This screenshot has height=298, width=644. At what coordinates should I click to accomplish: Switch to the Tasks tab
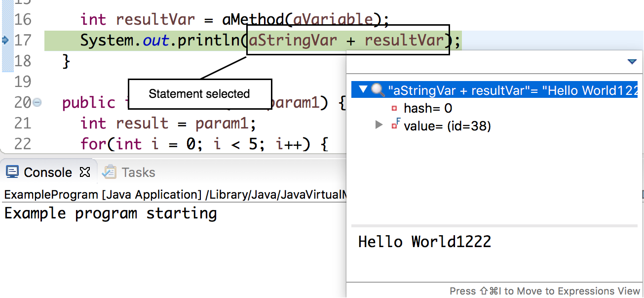tap(138, 172)
